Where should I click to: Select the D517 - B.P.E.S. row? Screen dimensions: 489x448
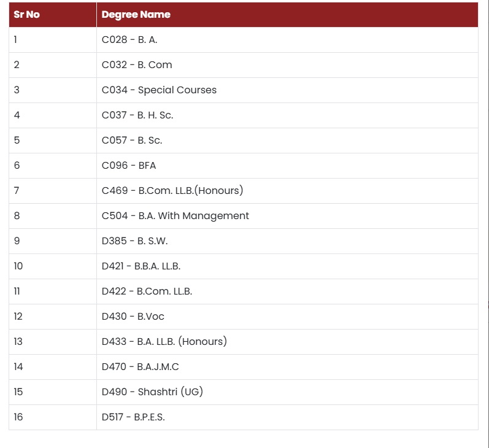pyautogui.click(x=244, y=417)
